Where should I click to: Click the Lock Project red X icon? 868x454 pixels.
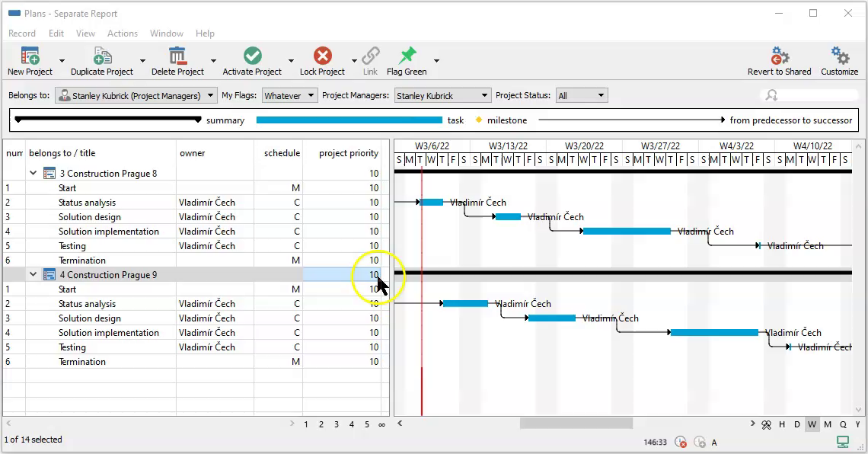tap(322, 56)
